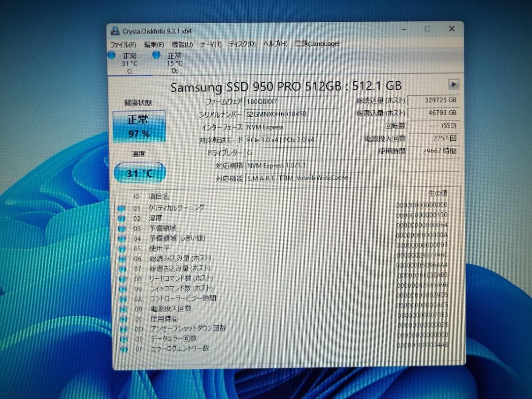532x399 pixels.
Task: Open the ディスク(D) disk selection menu
Action: click(242, 44)
